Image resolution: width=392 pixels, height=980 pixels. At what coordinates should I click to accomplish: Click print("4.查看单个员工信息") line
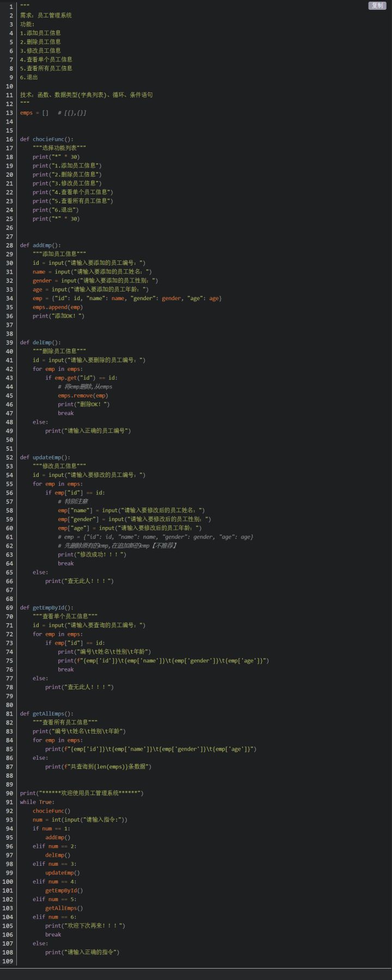[x=73, y=192]
